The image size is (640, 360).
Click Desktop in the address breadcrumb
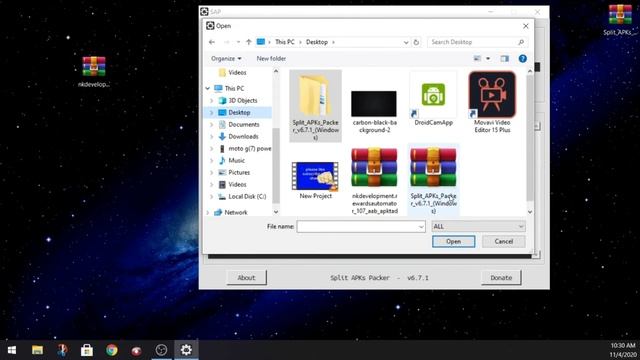317,42
